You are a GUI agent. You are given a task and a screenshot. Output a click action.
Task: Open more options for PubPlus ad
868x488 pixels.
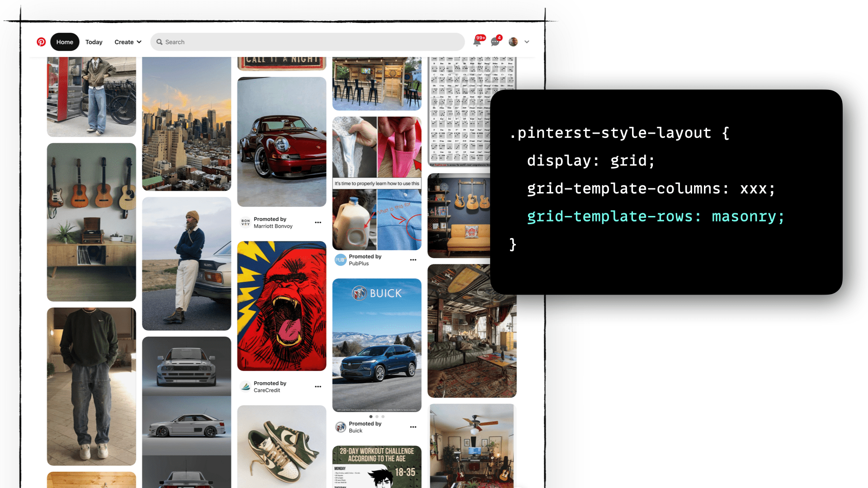(413, 260)
